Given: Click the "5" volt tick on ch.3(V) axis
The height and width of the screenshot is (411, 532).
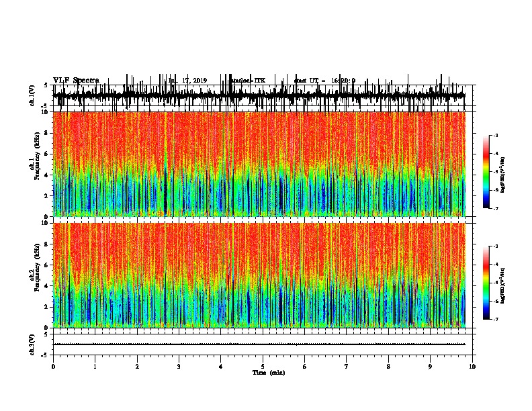Looking at the screenshot, I should click(x=46, y=334).
